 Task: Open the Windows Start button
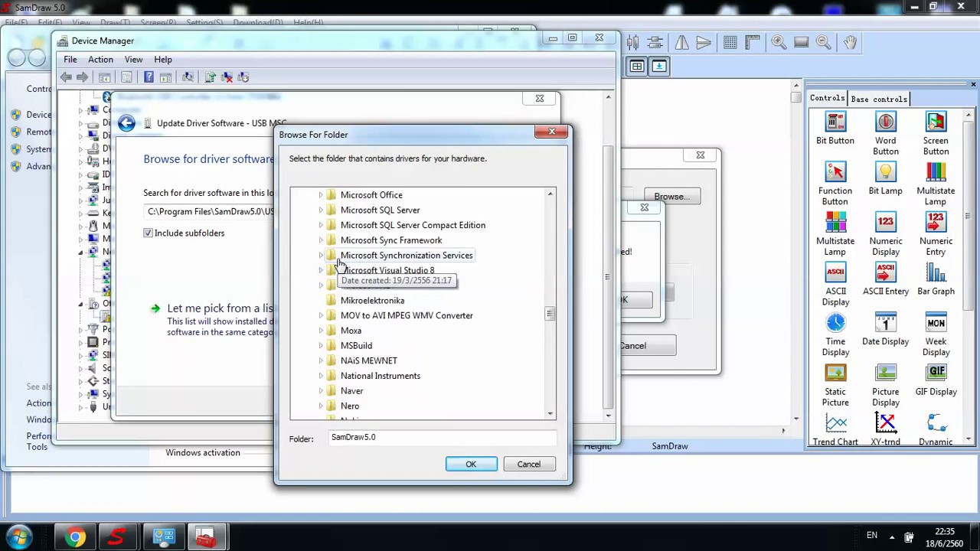19,536
